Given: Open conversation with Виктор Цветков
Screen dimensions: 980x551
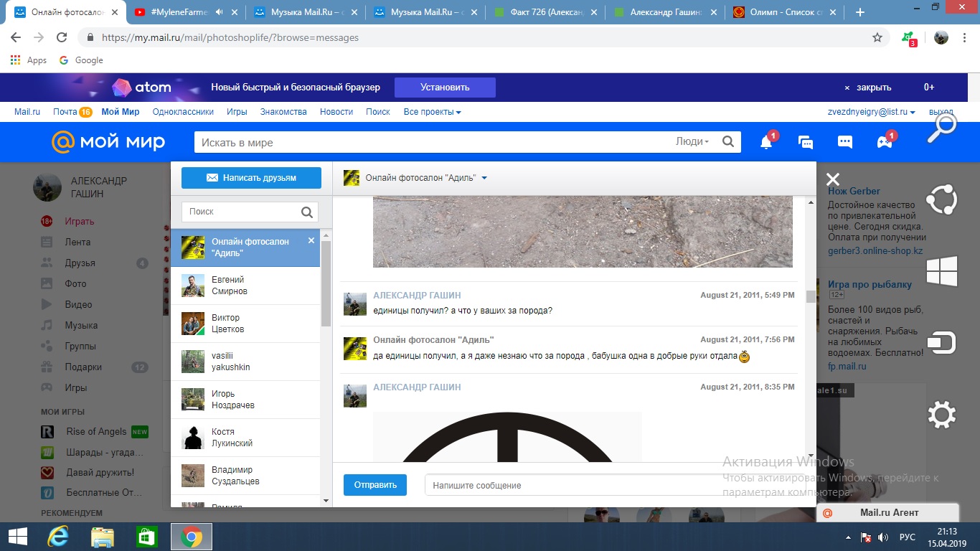Looking at the screenshot, I should click(x=245, y=324).
